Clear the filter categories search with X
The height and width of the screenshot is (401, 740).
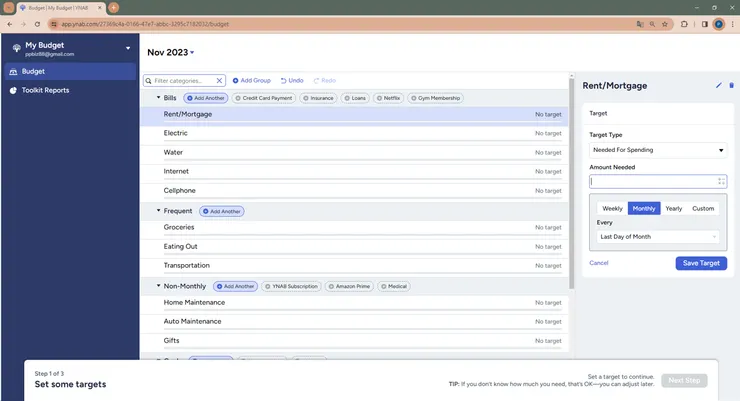(x=219, y=81)
